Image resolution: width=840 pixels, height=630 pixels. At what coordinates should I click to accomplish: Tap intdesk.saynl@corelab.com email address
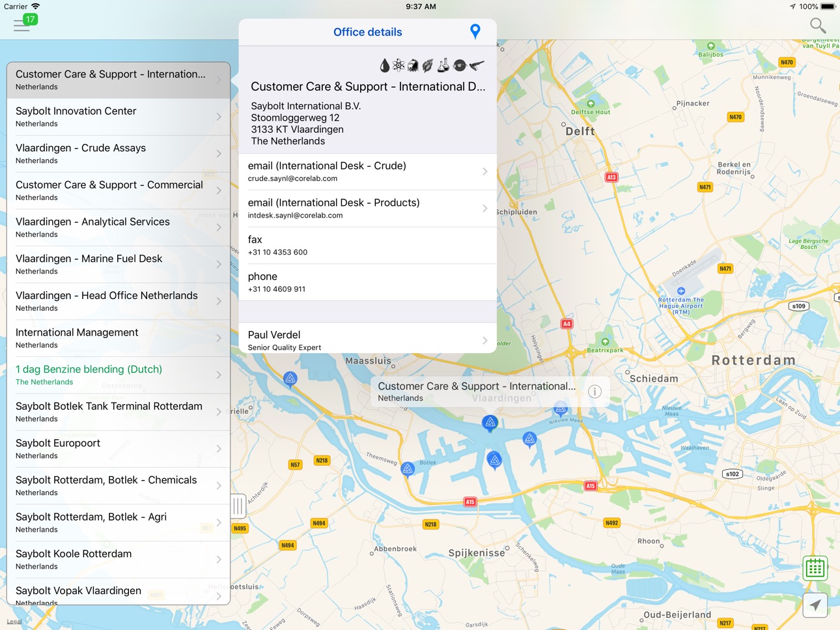(295, 216)
